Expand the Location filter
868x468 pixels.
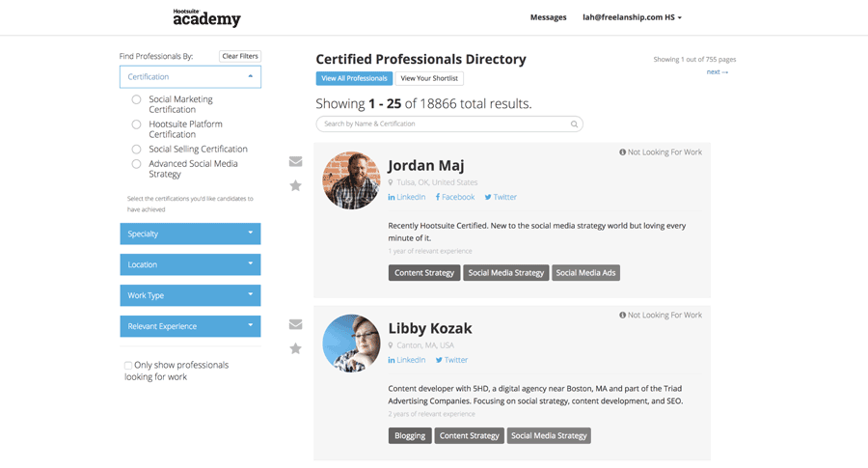[190, 264]
